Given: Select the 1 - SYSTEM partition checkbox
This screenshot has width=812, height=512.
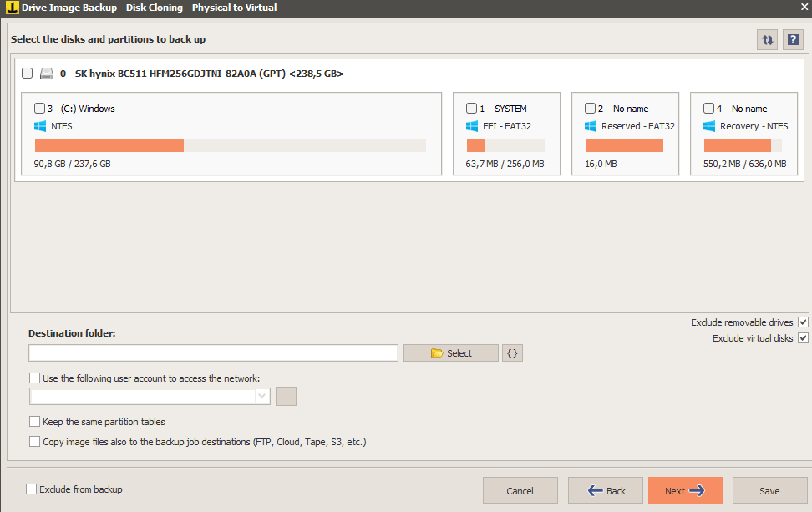Looking at the screenshot, I should [471, 109].
